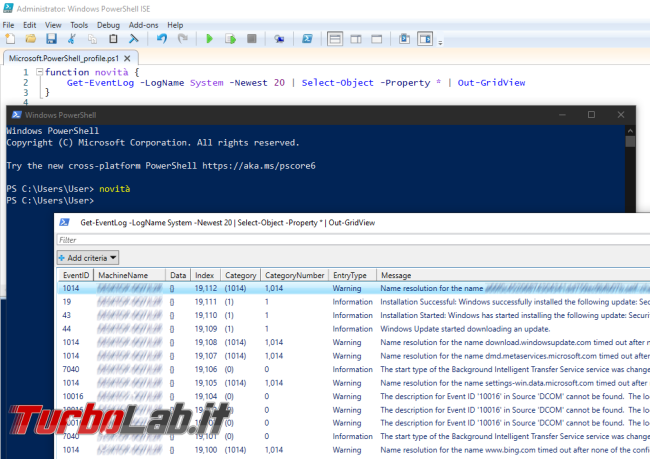Show command window icon
Screen dimensions: 650x459
coord(404,39)
